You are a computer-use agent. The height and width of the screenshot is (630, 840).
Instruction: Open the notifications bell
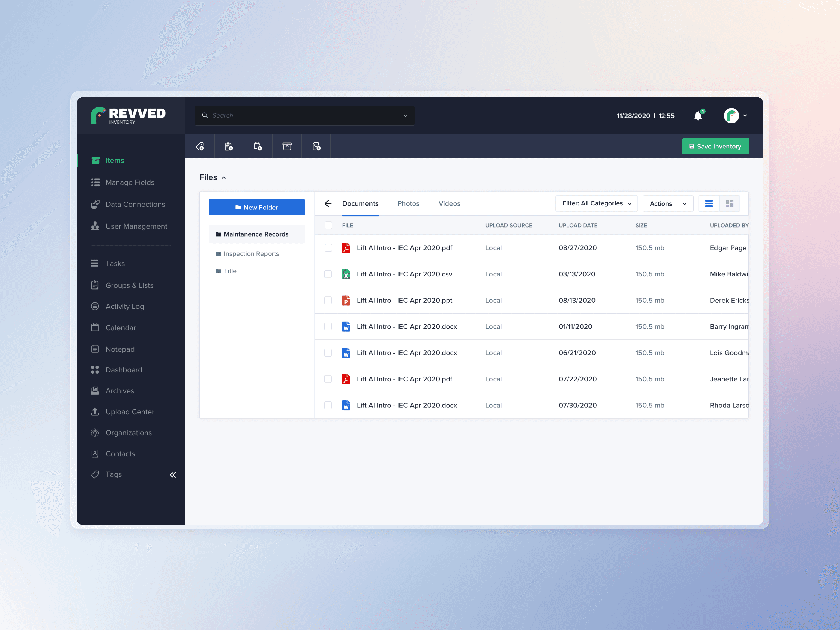[x=698, y=115]
